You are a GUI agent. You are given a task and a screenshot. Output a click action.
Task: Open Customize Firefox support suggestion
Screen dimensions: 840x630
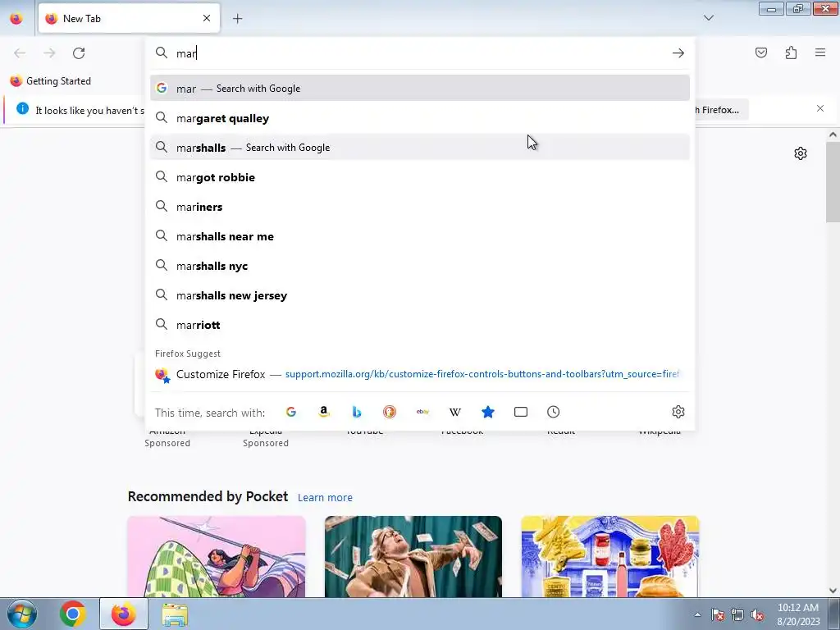[x=420, y=374]
